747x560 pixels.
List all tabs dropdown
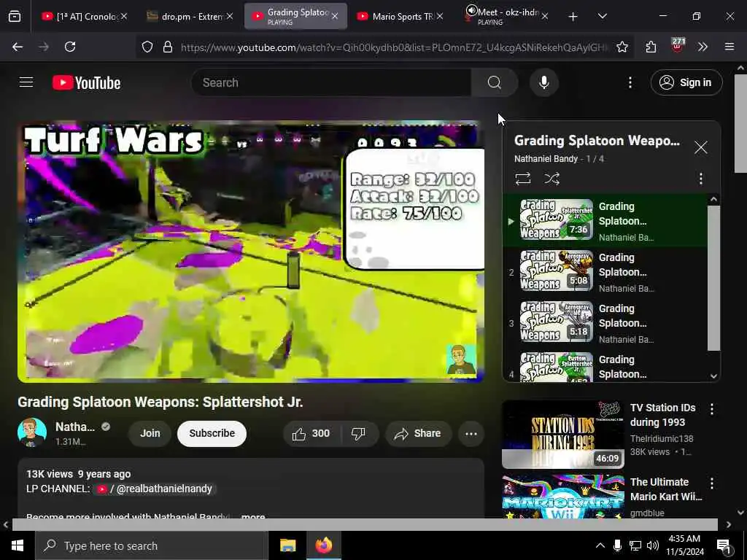pos(602,16)
